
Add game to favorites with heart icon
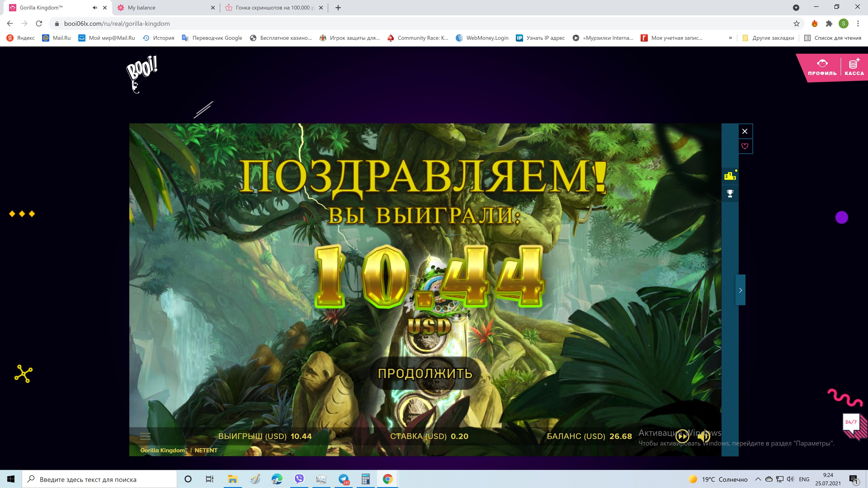[x=745, y=146]
